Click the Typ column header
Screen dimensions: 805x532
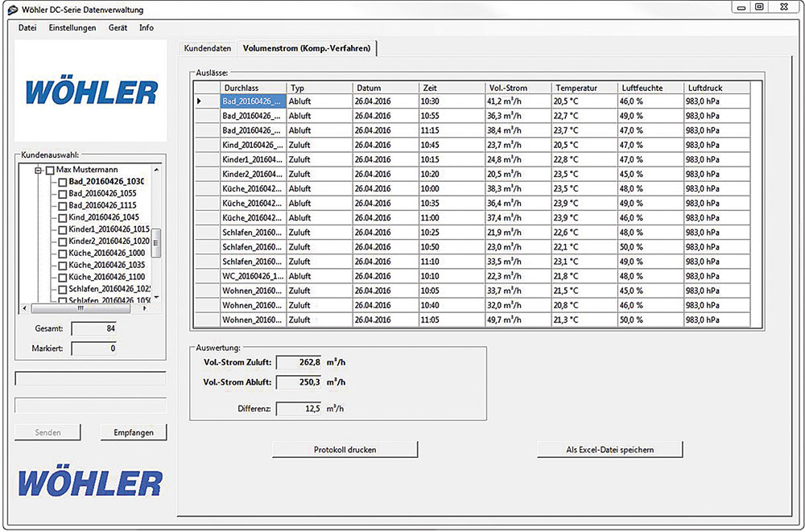point(320,88)
